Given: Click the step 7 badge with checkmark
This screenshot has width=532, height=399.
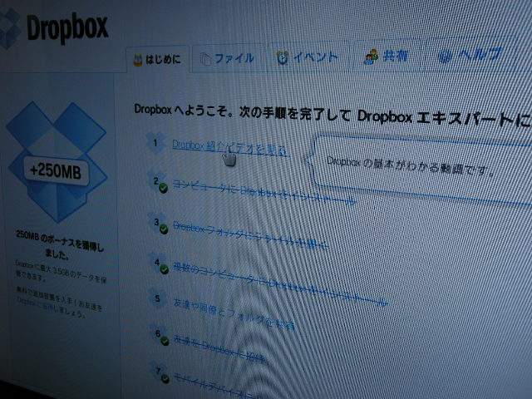Looking at the screenshot, I should tap(160, 373).
